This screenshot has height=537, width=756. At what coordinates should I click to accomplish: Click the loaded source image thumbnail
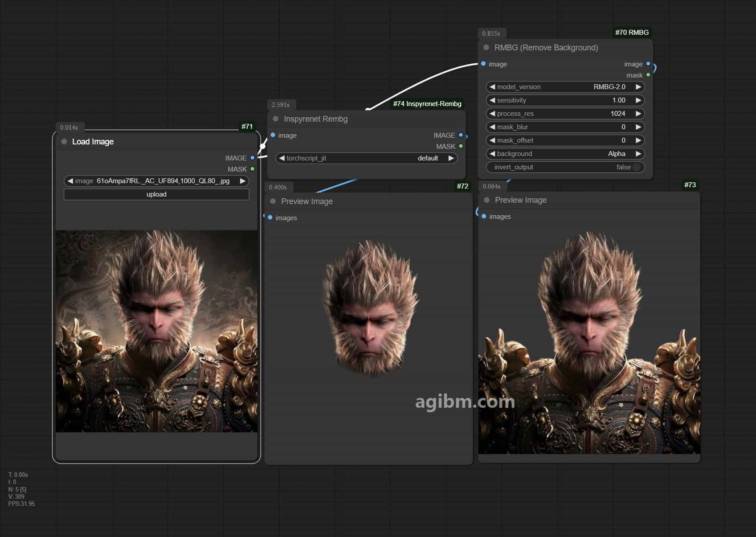(156, 331)
